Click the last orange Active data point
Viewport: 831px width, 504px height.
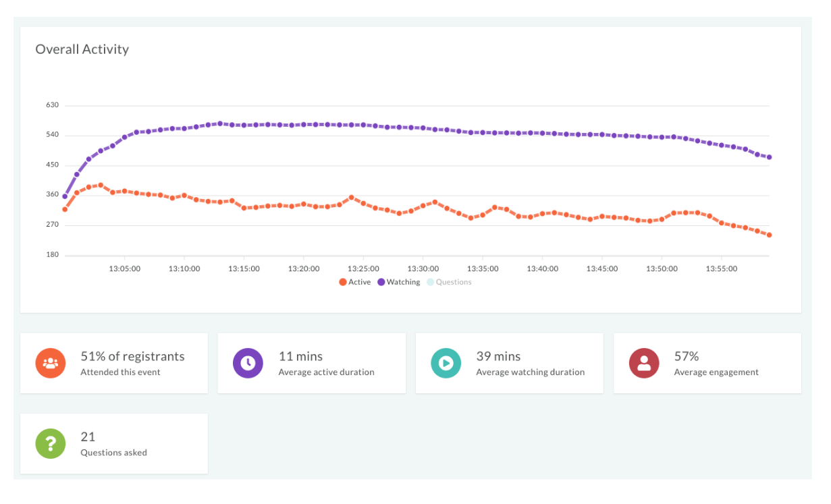(x=770, y=234)
